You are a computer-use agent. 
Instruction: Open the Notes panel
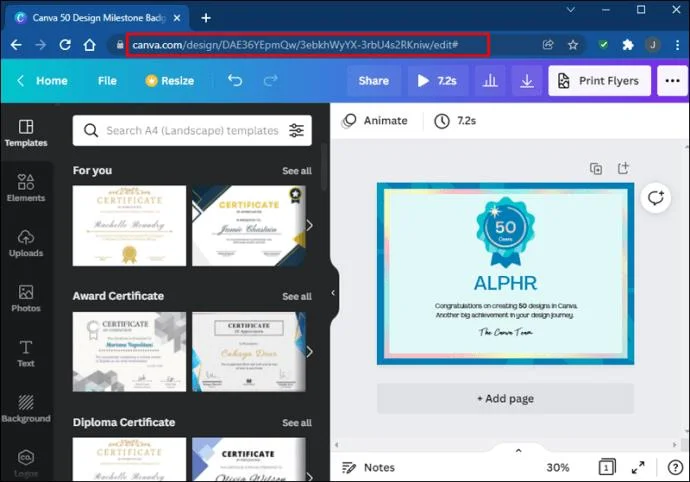[369, 467]
